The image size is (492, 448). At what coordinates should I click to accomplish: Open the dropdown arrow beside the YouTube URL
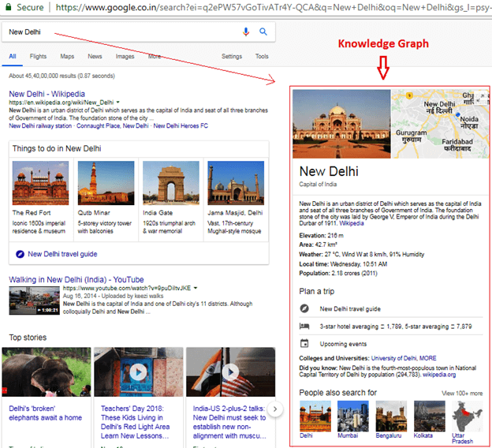(x=195, y=289)
